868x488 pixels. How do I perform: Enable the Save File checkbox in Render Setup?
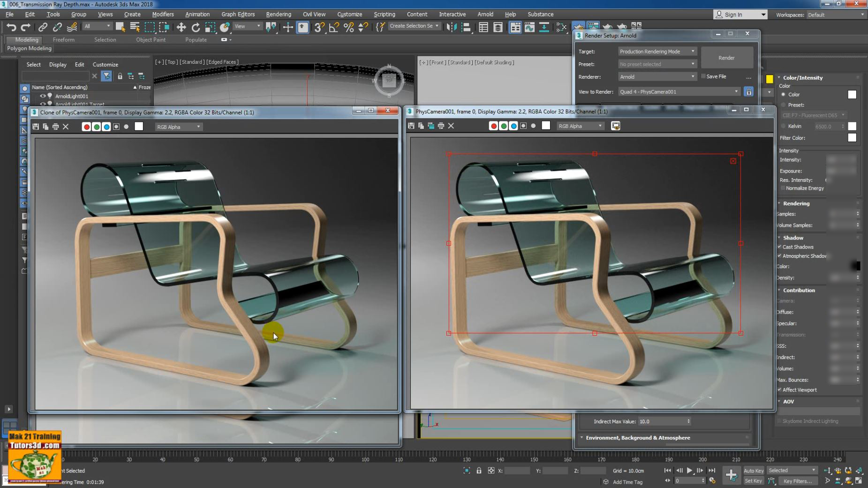coord(702,76)
